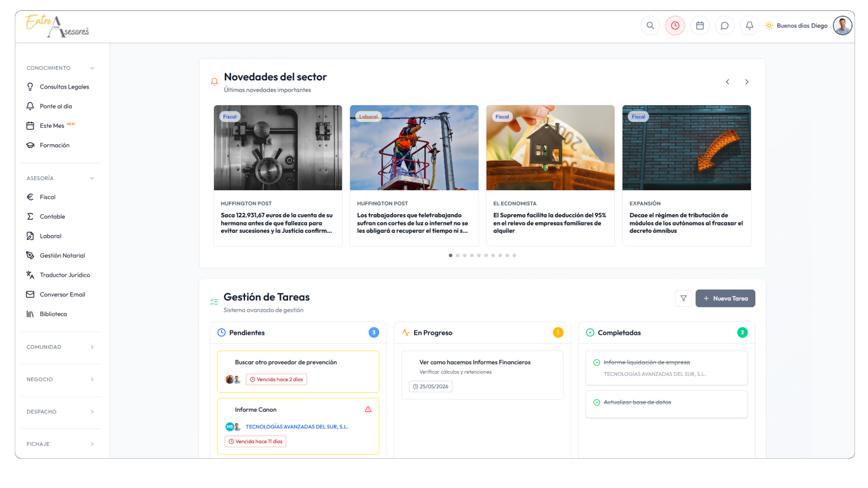Collapse the CONOCIMIENTO section

[x=92, y=68]
